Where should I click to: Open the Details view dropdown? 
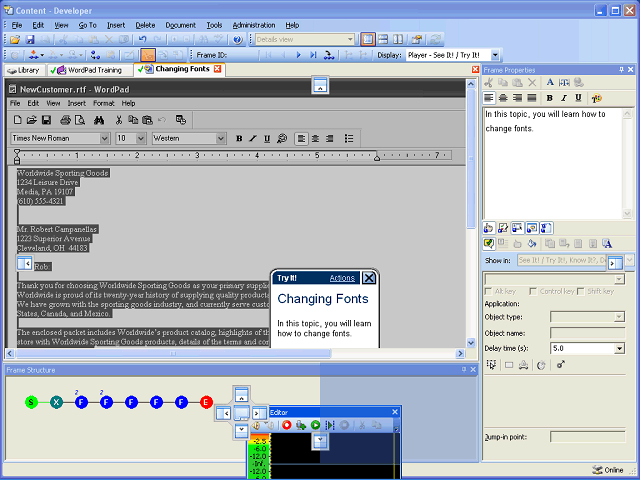[x=350, y=40]
